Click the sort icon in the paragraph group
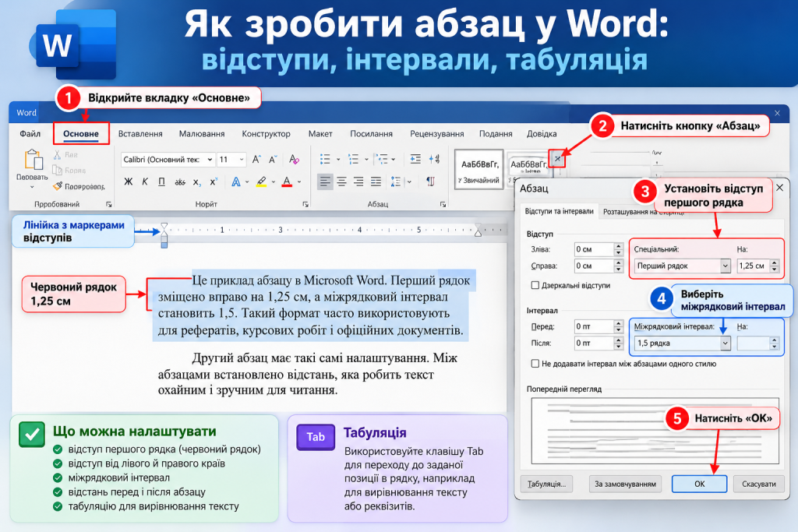Viewport: 798px width, 532px height. (434, 159)
